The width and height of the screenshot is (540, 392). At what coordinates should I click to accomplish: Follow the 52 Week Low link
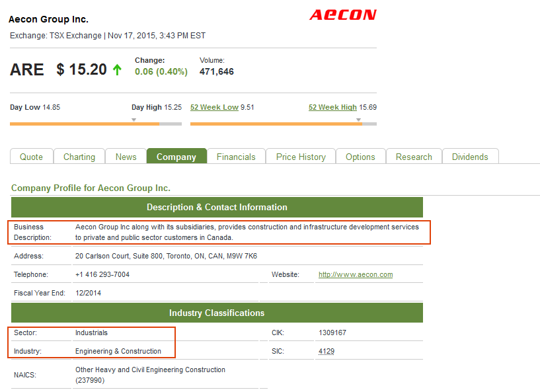coord(214,107)
